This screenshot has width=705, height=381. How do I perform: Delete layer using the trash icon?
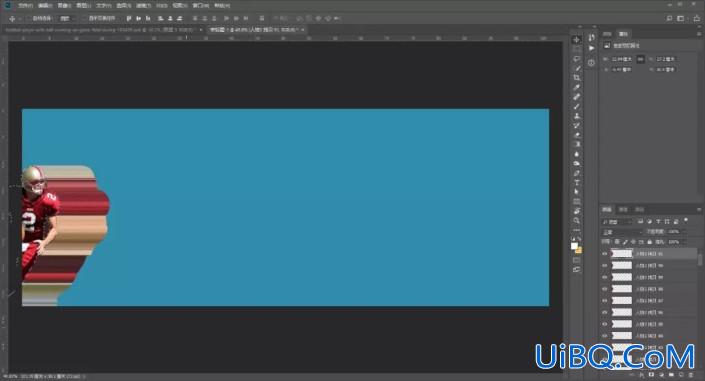[x=691, y=374]
